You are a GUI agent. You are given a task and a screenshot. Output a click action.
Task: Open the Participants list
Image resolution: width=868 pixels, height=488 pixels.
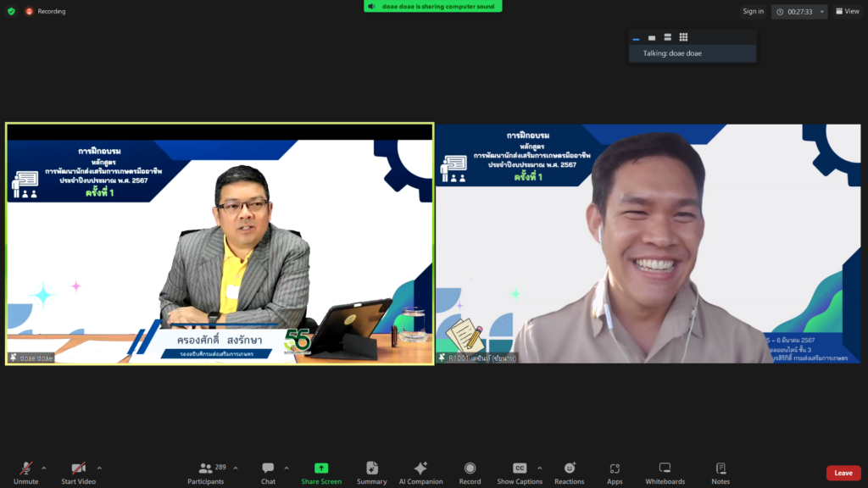click(206, 473)
